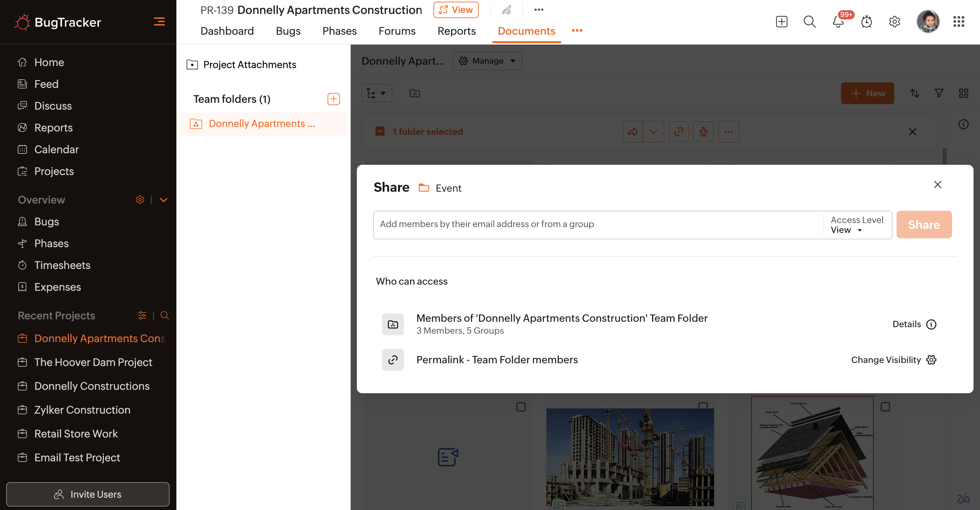This screenshot has height=510, width=980.
Task: Toggle the 1 folder selected checkbox
Action: 380,132
